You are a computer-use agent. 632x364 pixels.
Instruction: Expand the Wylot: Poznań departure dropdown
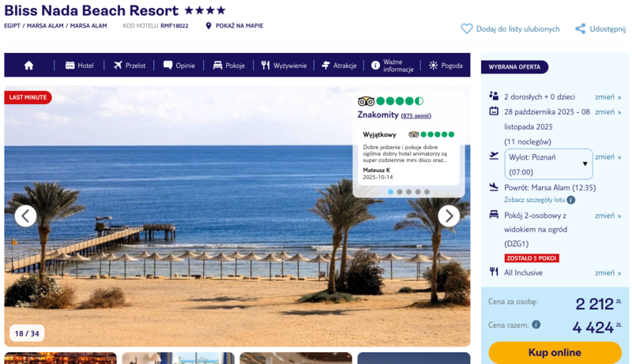[x=548, y=164]
